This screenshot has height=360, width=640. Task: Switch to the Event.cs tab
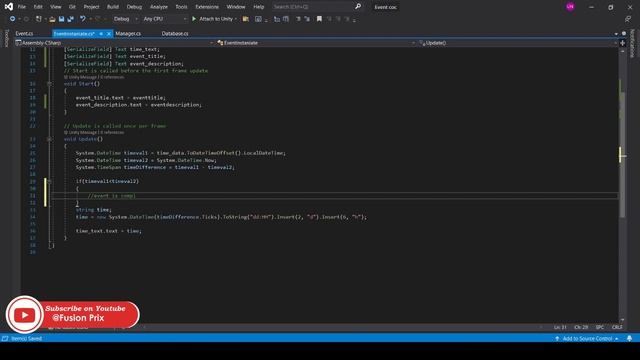click(24, 33)
